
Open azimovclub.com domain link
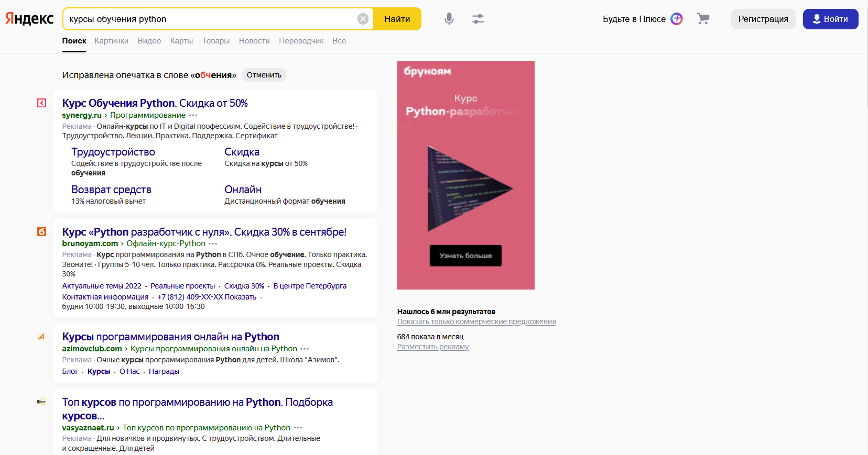pos(92,349)
